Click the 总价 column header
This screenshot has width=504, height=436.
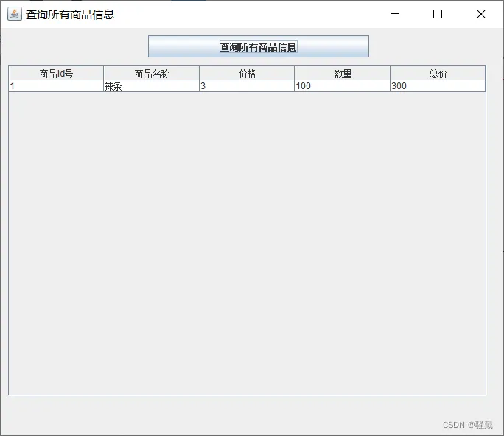click(438, 73)
